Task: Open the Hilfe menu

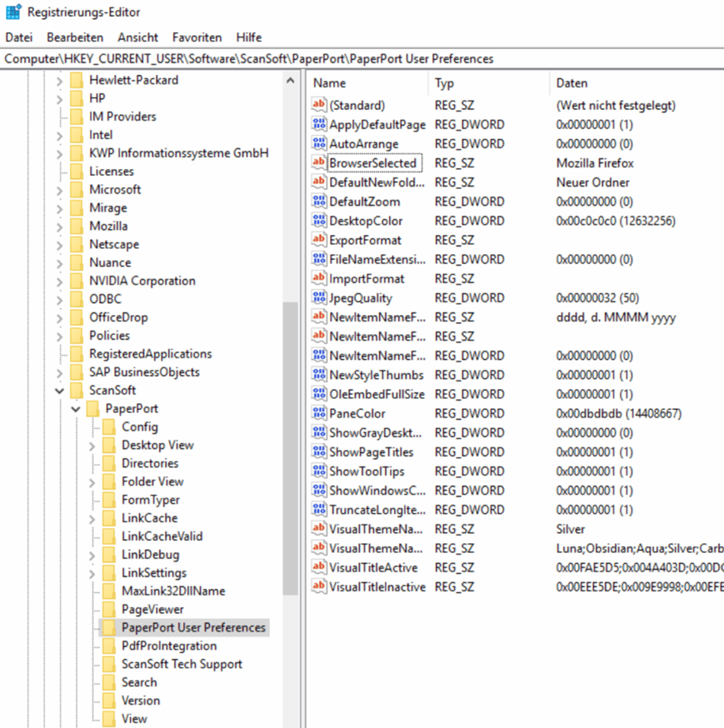Action: tap(247, 37)
